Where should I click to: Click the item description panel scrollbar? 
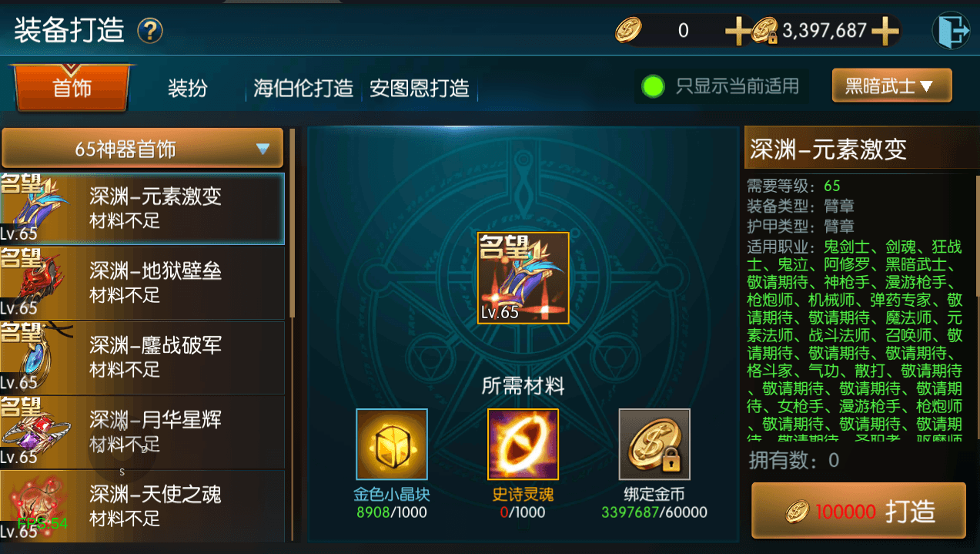coord(975,231)
